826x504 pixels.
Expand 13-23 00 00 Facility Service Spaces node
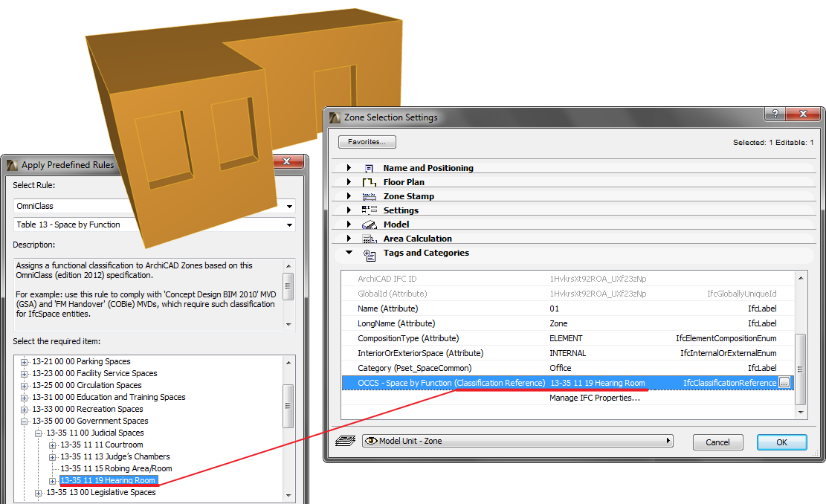[24, 374]
